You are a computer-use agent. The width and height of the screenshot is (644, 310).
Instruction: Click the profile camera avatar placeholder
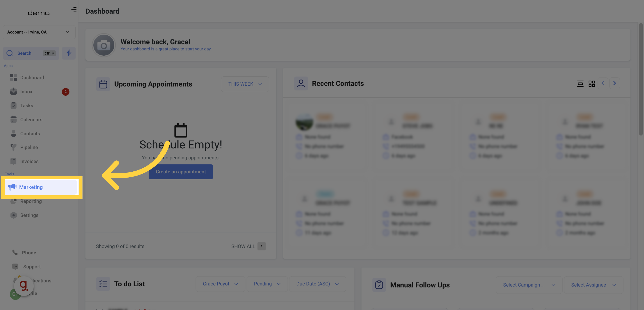[x=104, y=45]
